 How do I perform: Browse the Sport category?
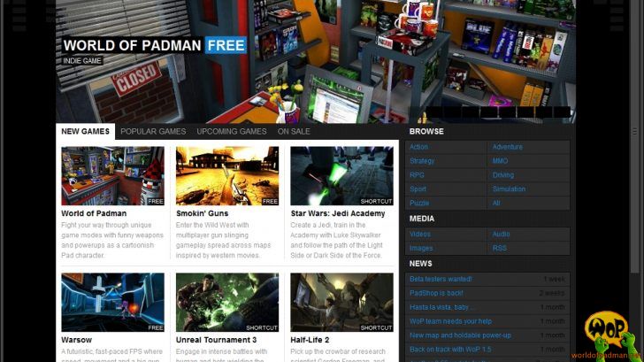(x=418, y=189)
